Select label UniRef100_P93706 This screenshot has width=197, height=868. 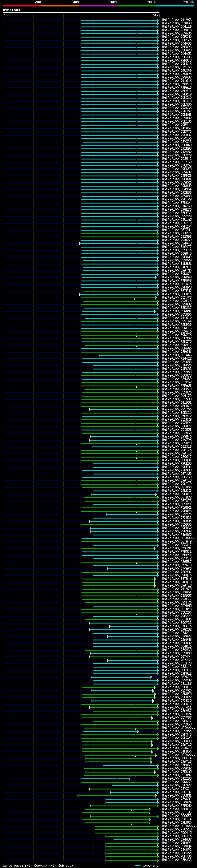(177, 410)
